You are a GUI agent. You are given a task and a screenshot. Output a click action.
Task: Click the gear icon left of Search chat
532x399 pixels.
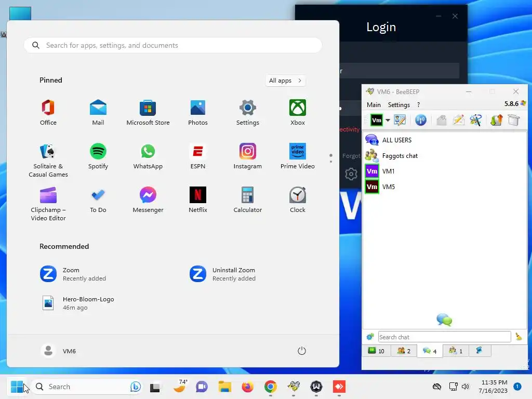(370, 337)
